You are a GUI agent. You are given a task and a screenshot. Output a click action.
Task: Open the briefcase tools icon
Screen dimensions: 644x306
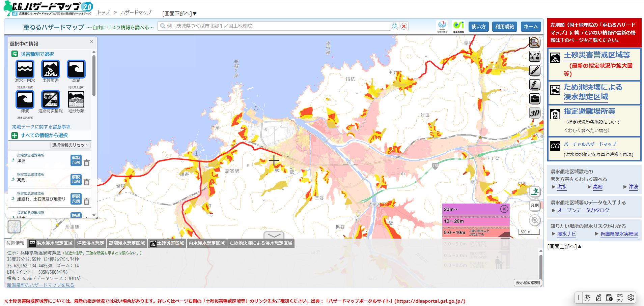pyautogui.click(x=535, y=99)
